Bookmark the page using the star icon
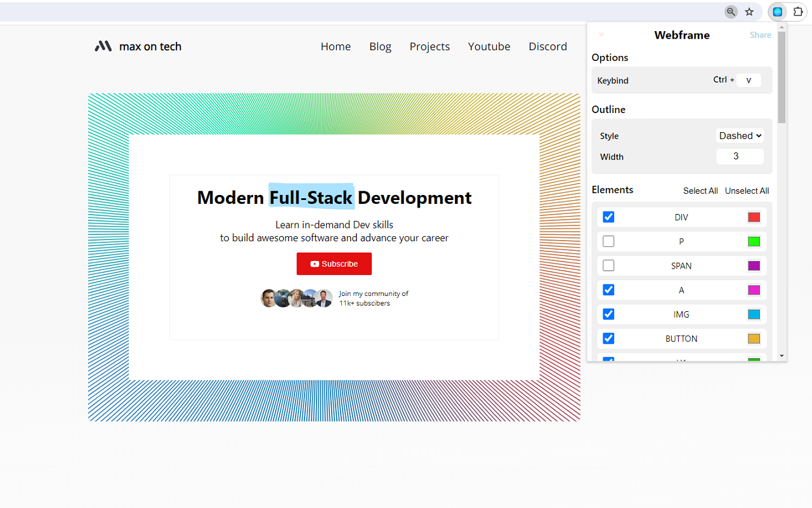Image resolution: width=812 pixels, height=508 pixels. click(x=749, y=11)
